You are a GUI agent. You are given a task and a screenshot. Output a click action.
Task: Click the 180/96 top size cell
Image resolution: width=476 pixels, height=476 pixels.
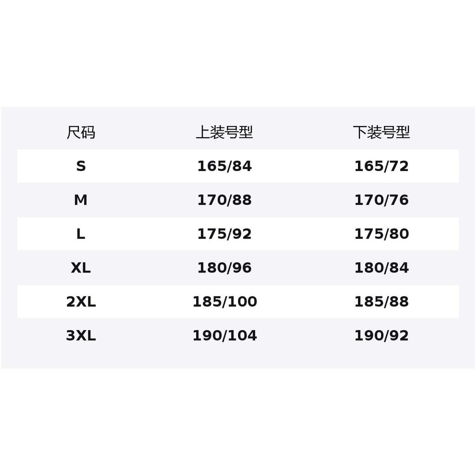click(x=225, y=268)
